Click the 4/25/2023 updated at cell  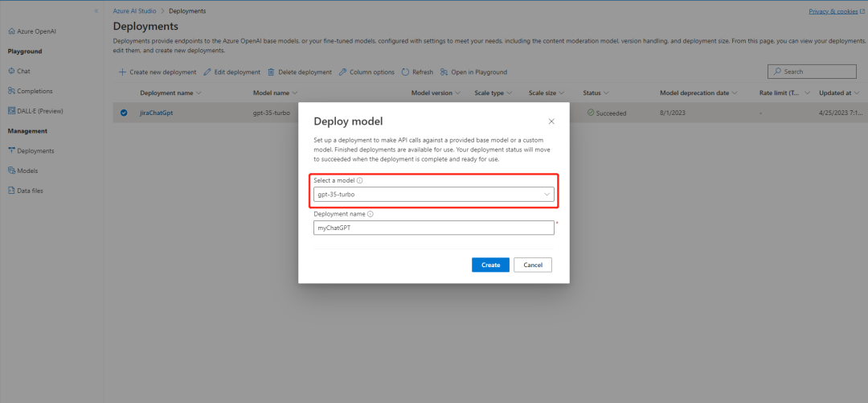[x=841, y=113]
